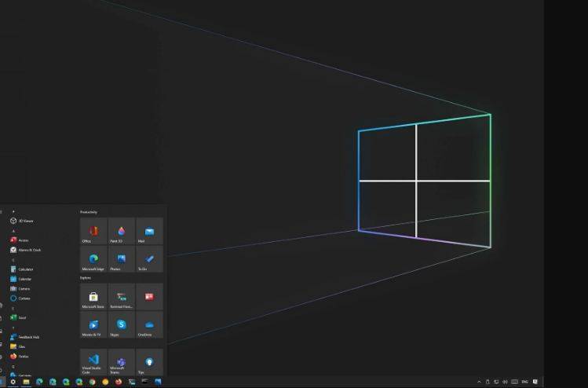
Task: Launch Google Chrome from the taskbar
Action: [93, 382]
